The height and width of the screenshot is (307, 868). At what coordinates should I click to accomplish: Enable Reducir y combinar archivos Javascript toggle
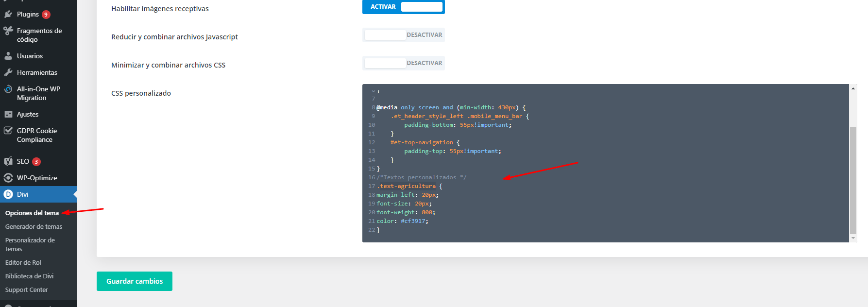click(x=404, y=35)
